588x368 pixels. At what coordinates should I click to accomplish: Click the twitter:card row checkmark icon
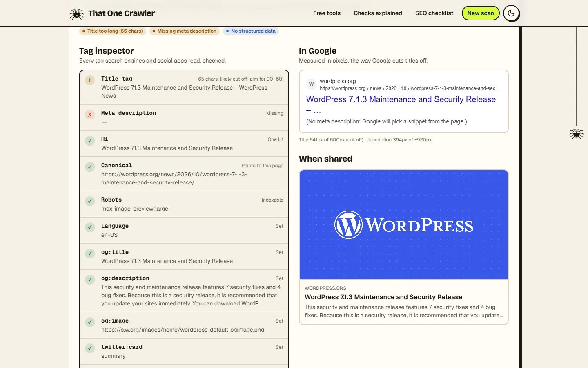tap(90, 348)
